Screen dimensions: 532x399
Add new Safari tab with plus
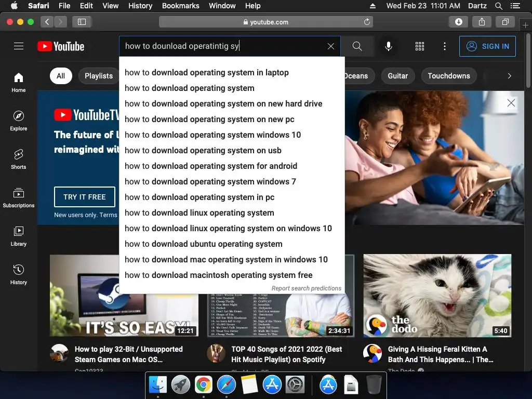(525, 25)
